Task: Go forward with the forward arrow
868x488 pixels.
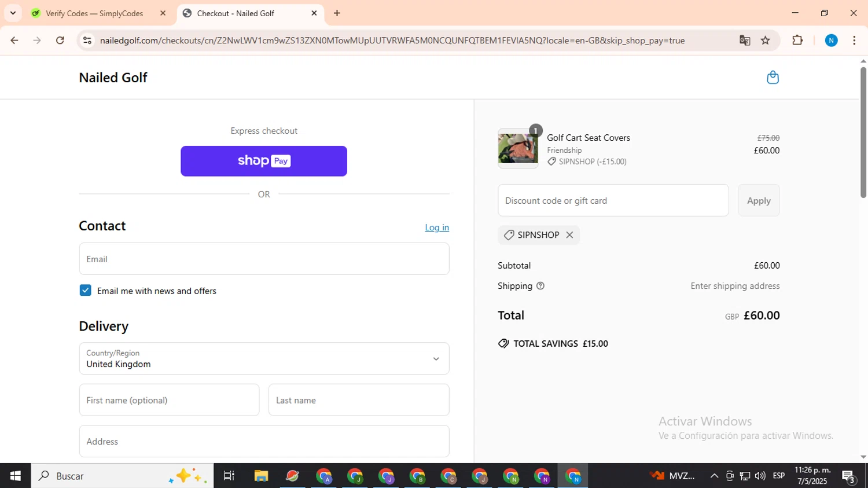Action: (37, 41)
